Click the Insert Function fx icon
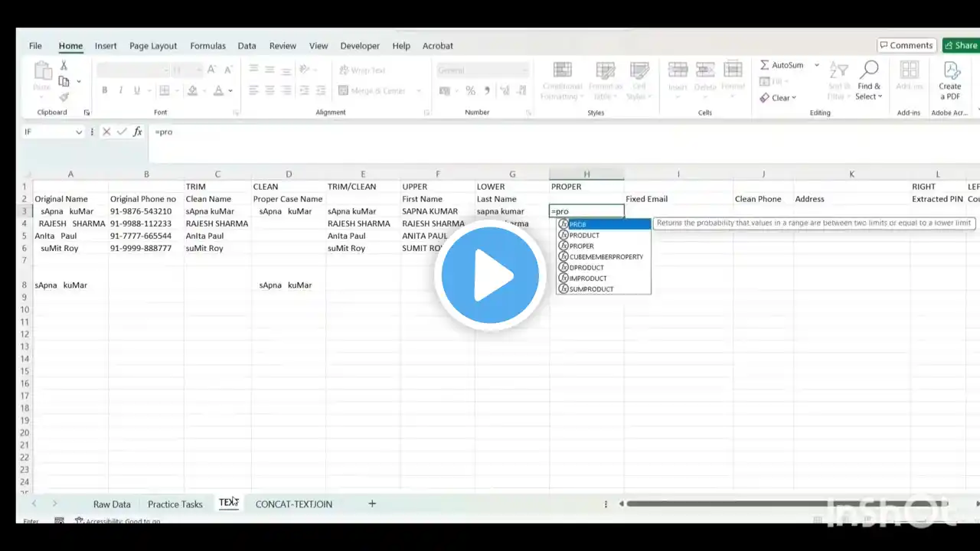980x551 pixels. tap(138, 132)
